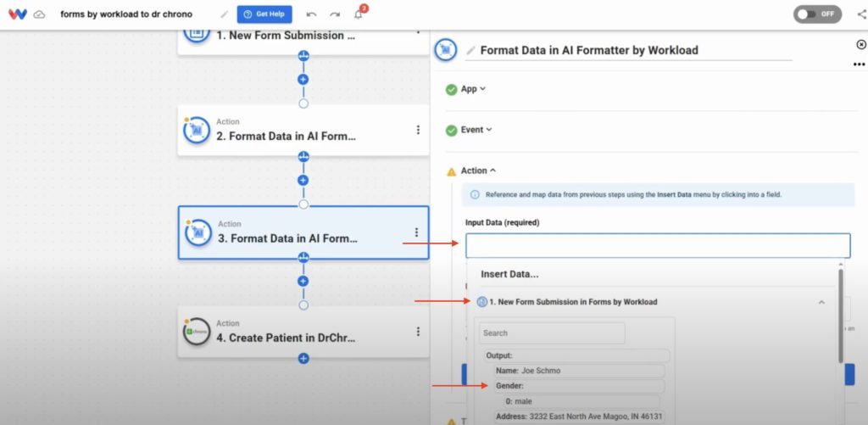Add a step after step 3
868x425 pixels.
tap(303, 281)
